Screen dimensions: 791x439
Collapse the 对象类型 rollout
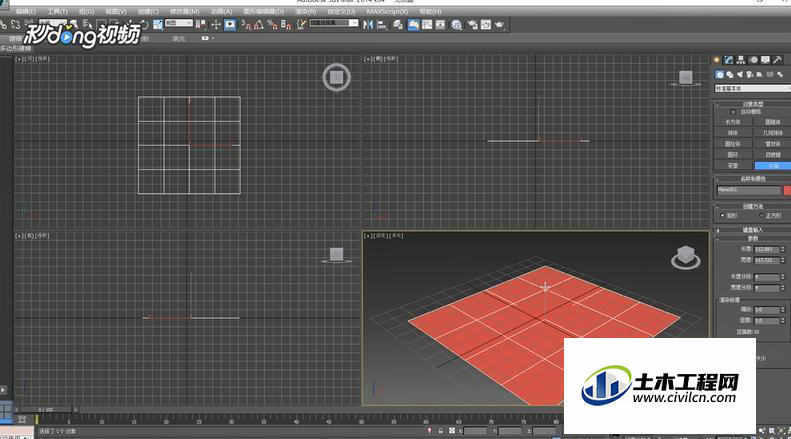pos(752,104)
